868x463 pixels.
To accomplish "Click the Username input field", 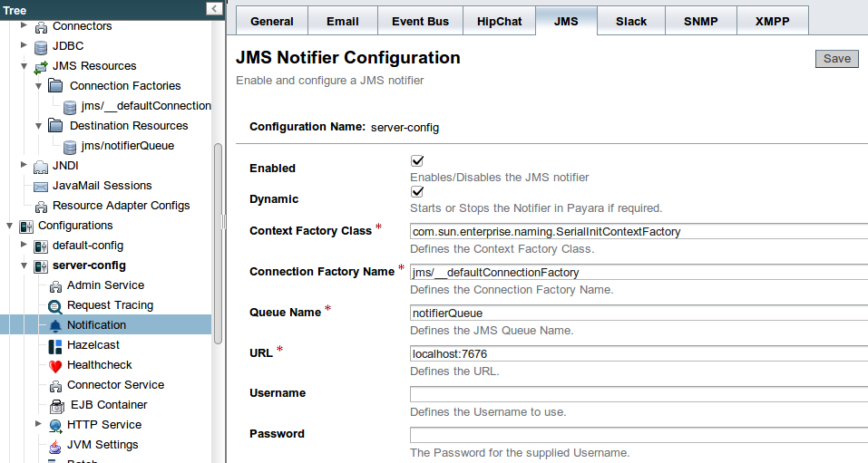I will tap(639, 394).
